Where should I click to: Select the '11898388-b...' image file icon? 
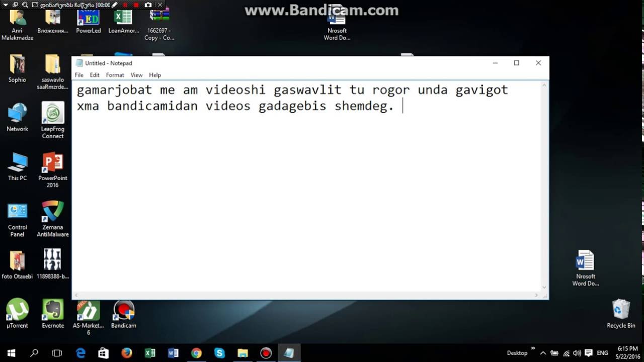(x=53, y=265)
